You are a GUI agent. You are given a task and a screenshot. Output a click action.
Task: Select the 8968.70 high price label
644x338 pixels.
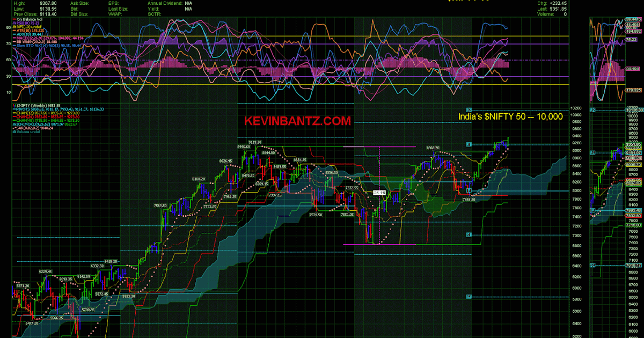(x=433, y=148)
